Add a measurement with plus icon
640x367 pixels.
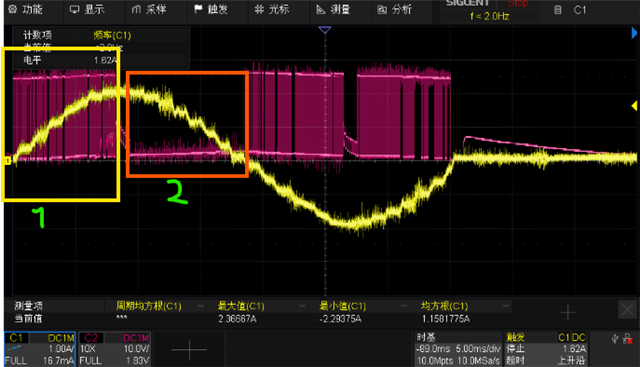pos(568,312)
